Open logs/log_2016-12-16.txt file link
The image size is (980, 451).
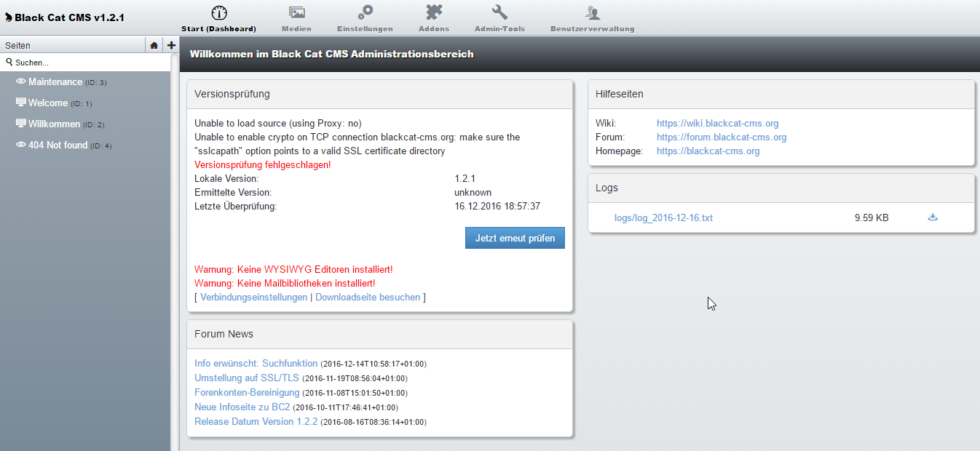[663, 217]
